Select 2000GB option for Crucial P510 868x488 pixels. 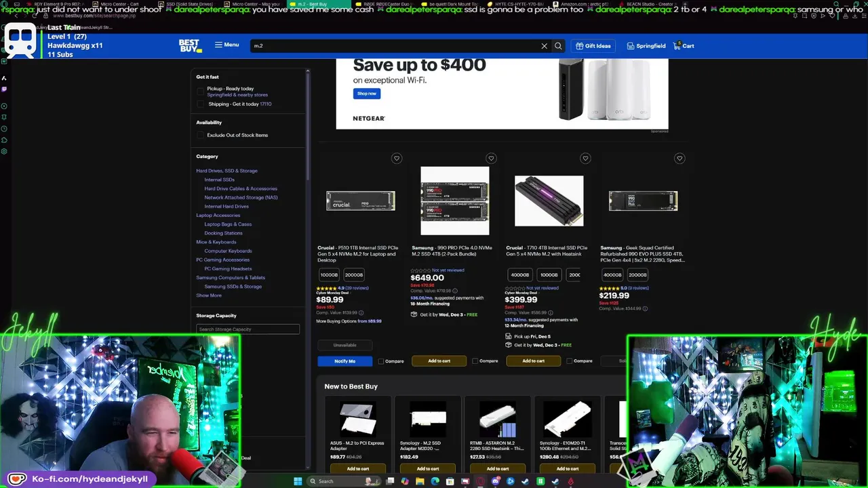(x=353, y=274)
